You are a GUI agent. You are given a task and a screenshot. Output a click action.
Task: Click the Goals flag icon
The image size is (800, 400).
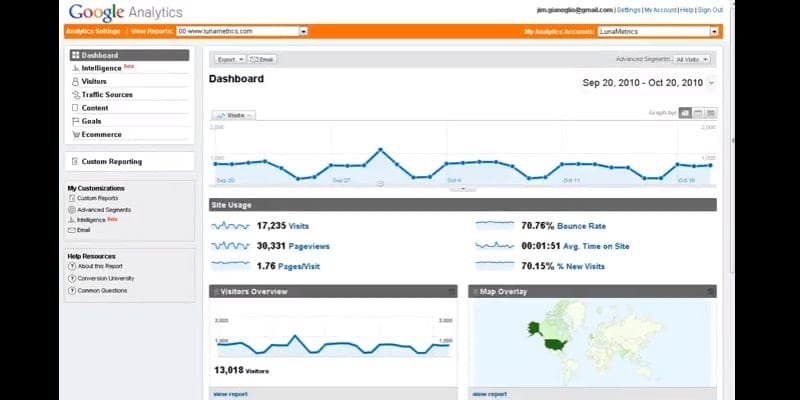point(76,121)
